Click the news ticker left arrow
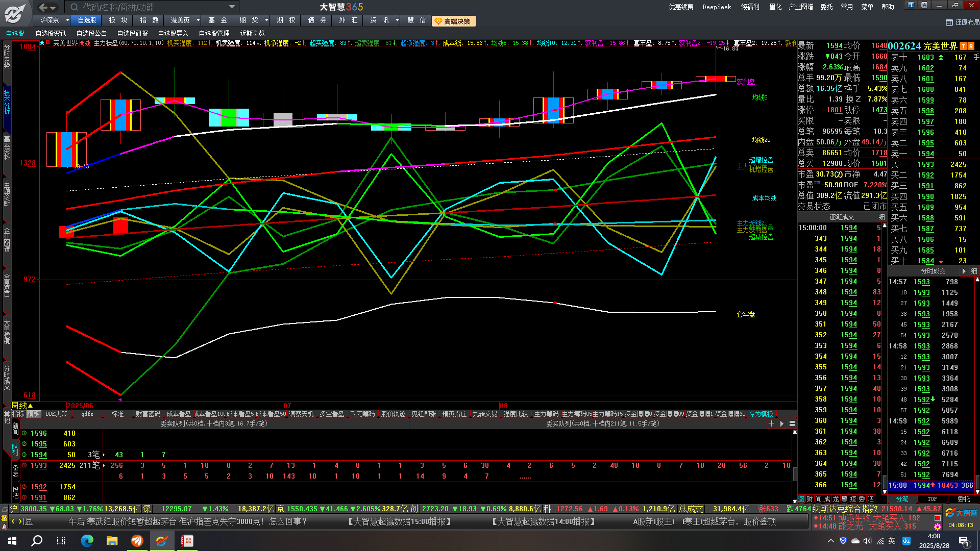The width and height of the screenshot is (980, 551). pyautogui.click(x=13, y=521)
